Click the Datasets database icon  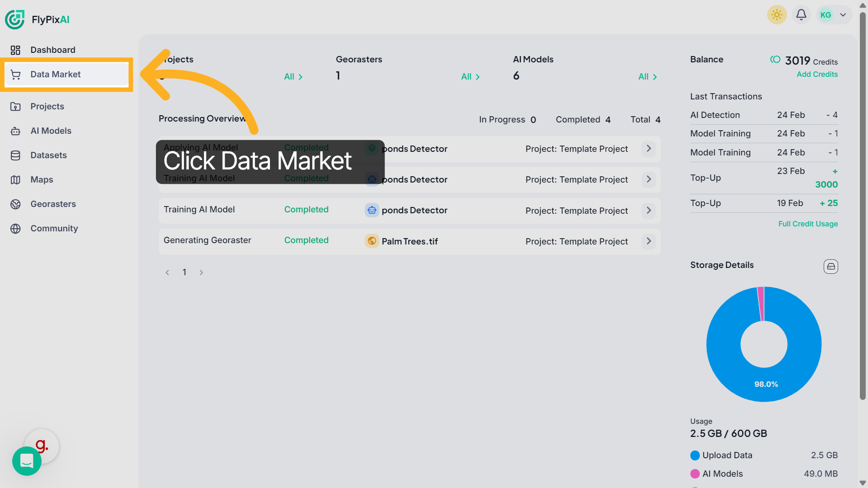coord(15,155)
